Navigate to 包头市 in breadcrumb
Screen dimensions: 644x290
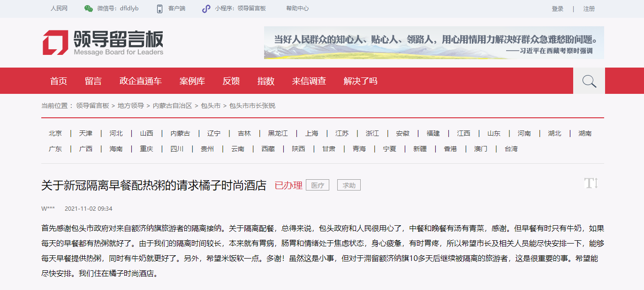(x=211, y=106)
